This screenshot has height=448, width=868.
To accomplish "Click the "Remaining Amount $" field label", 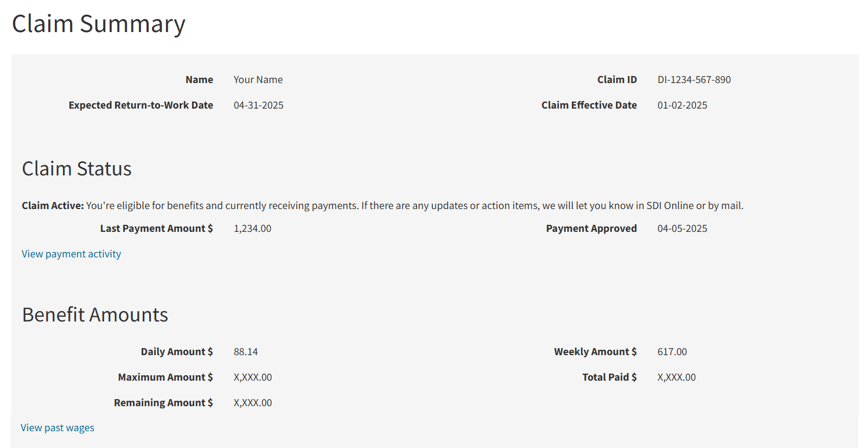I will pos(163,403).
